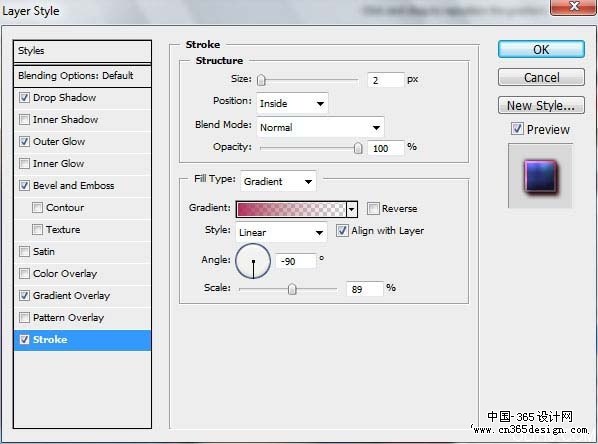
Task: Click the gradient color bar
Action: tap(291, 209)
